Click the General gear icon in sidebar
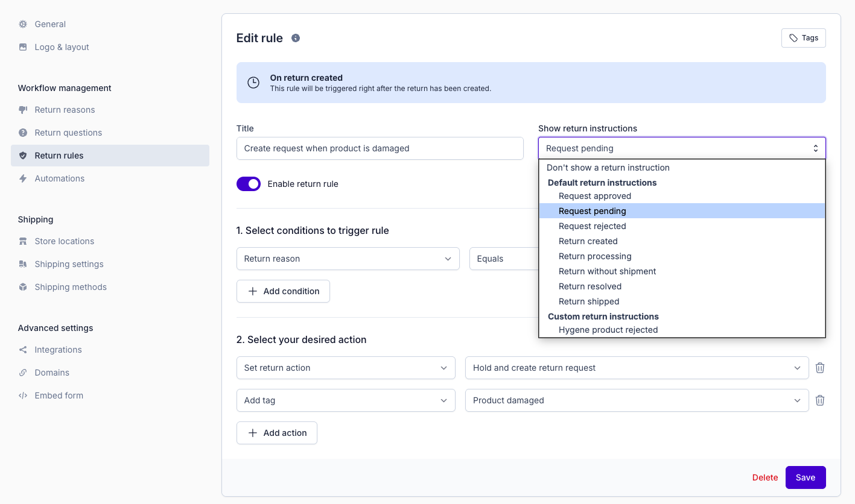 (23, 24)
